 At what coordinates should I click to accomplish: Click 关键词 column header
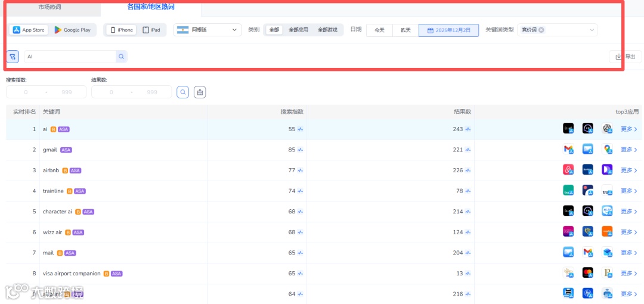[x=51, y=111]
